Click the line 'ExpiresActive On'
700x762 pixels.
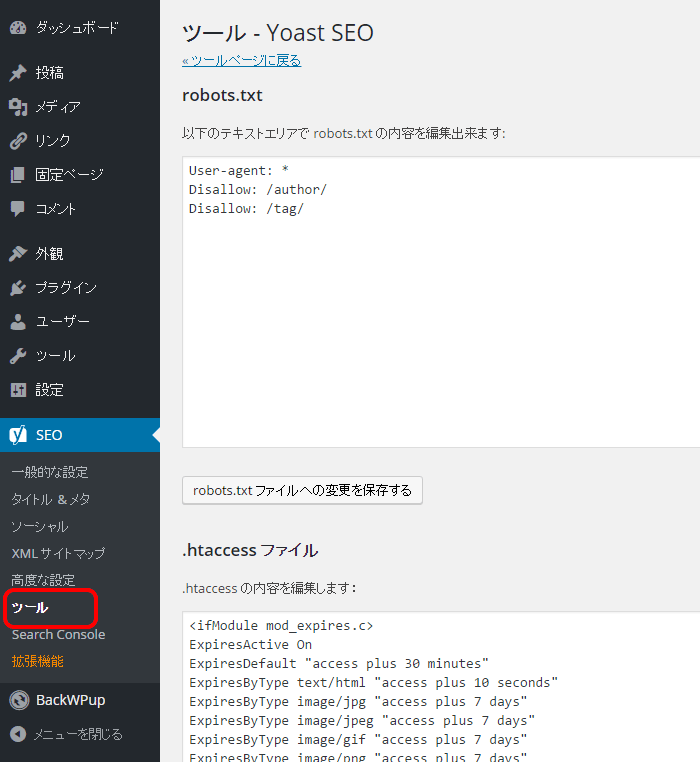250,645
